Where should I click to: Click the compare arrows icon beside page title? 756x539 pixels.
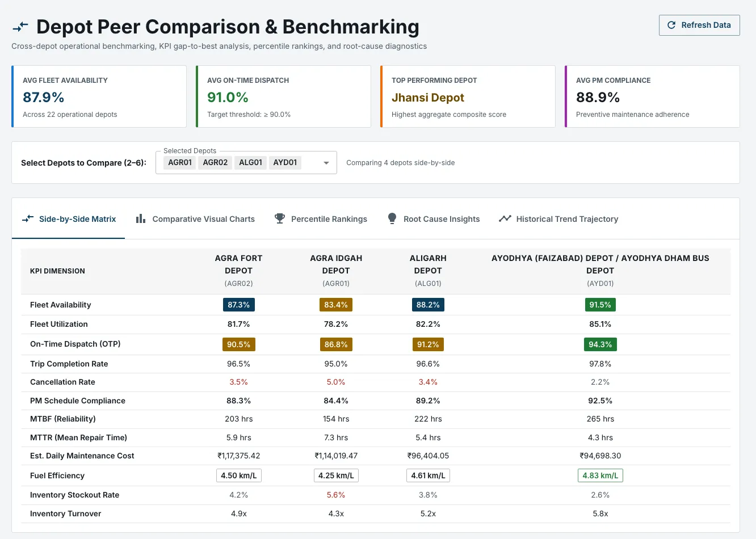click(20, 27)
